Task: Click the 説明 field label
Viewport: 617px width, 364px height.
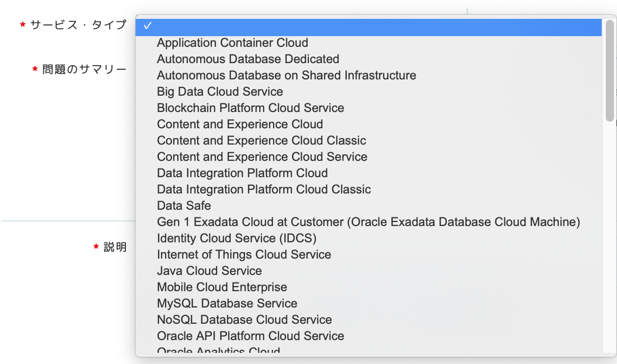Action: click(x=115, y=247)
